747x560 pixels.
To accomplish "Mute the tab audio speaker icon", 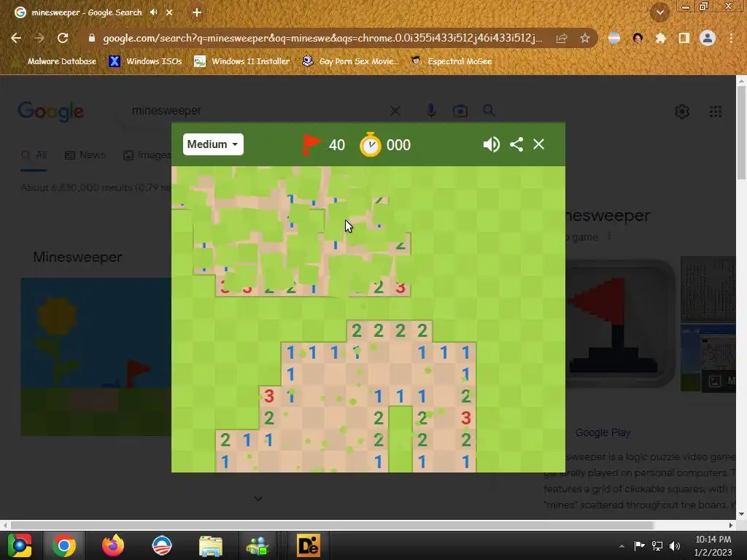I will tap(153, 12).
